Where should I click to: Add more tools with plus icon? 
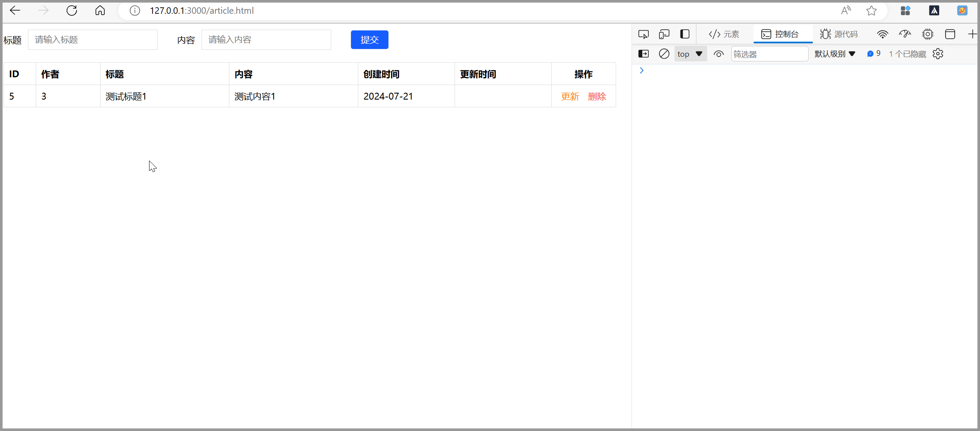click(972, 34)
